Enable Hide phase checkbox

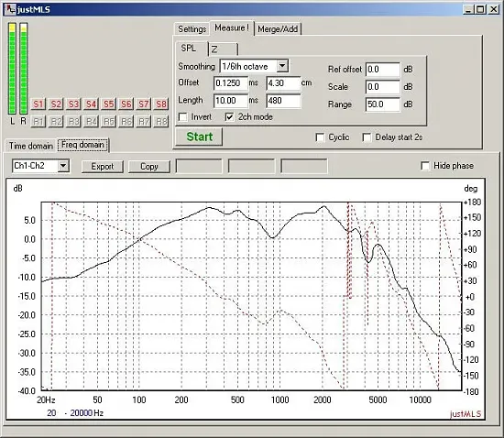[425, 166]
